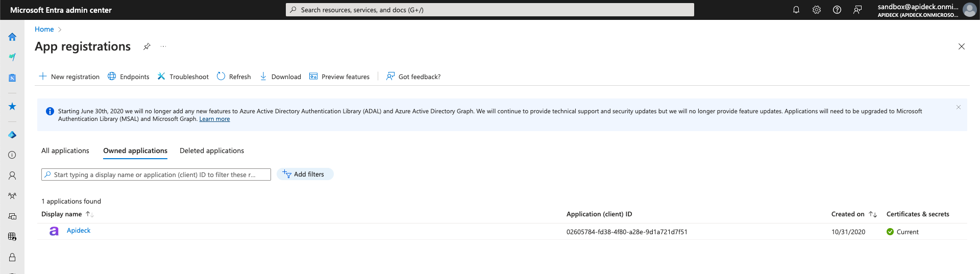Image resolution: width=980 pixels, height=274 pixels.
Task: Open the Apideck application link
Action: (x=79, y=231)
